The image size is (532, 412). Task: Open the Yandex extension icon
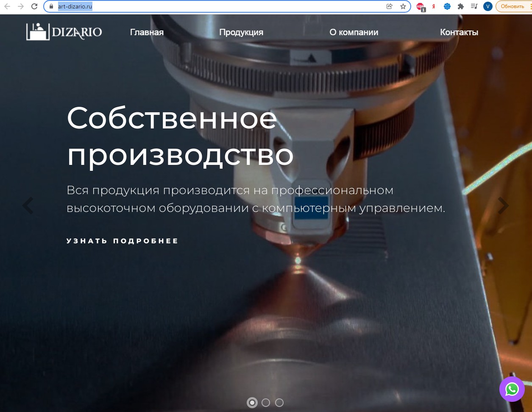[x=434, y=6]
